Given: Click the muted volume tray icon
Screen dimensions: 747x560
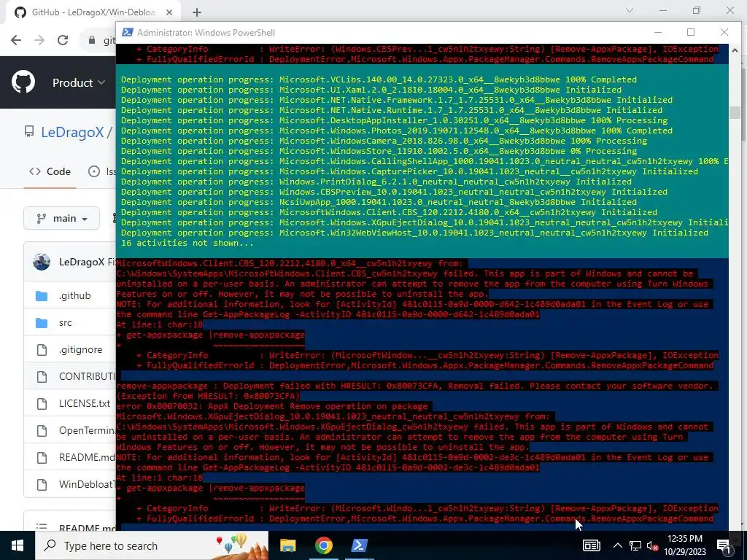Looking at the screenshot, I should [x=653, y=545].
